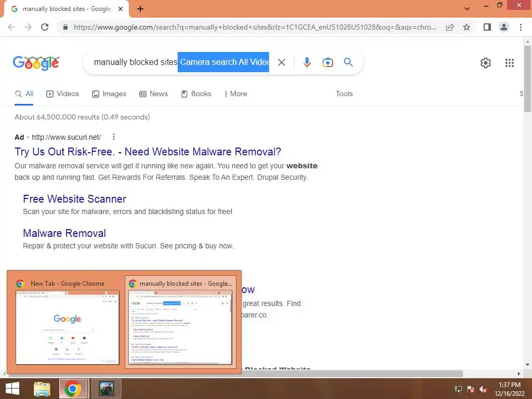Open the tab search chevron
Screen dimensions: 532x399
[x=467, y=9]
